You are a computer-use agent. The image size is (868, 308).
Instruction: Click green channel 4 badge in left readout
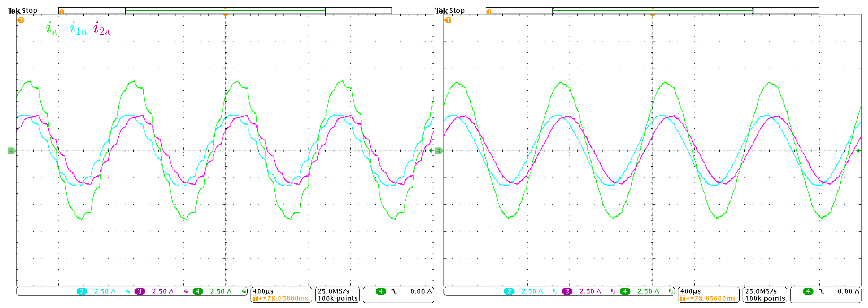coord(197,291)
